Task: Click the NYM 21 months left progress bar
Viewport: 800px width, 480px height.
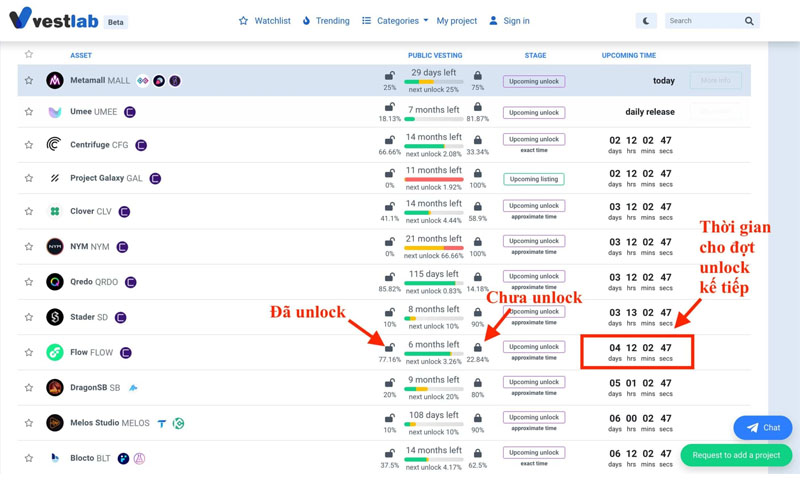Action: point(434,248)
